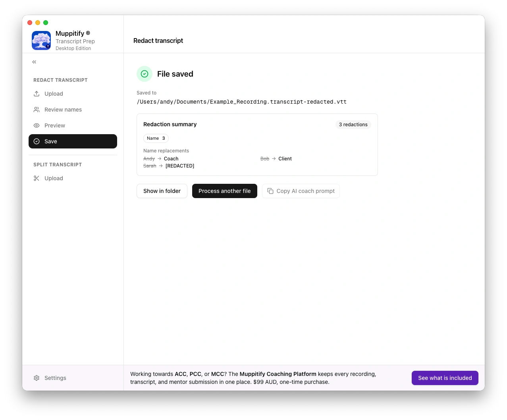The height and width of the screenshot is (420, 507).
Task: Select the Save checkmark icon
Action: click(x=37, y=141)
